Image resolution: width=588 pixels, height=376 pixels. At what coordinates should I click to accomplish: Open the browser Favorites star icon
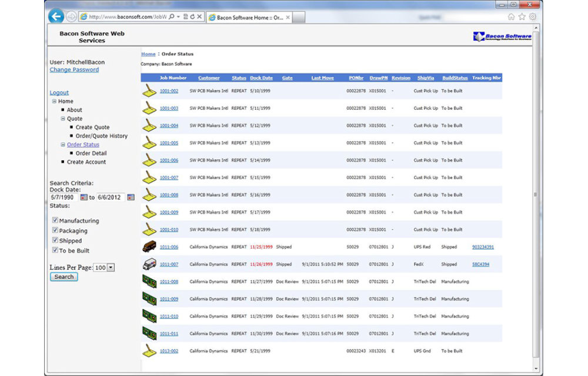[x=522, y=17]
